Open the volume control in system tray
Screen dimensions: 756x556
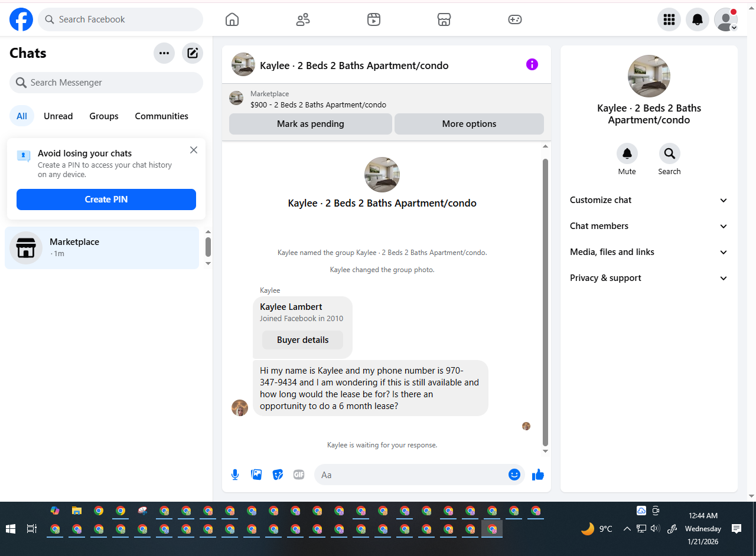tap(655, 529)
